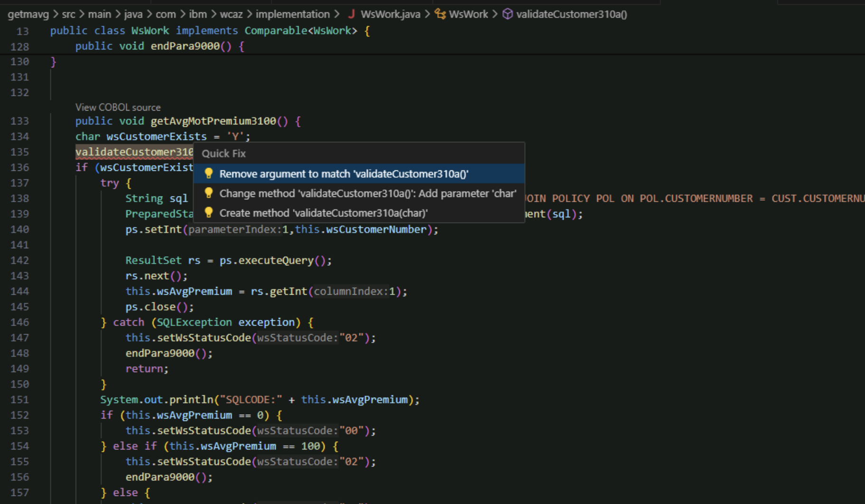
Task: Open WsWork class breadcrumb
Action: click(468, 14)
